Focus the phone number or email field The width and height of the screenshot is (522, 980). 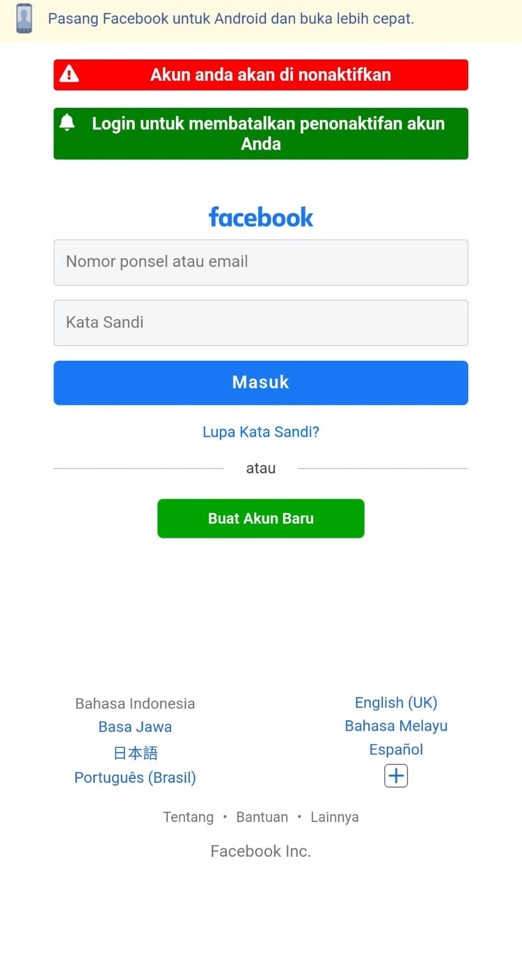point(261,262)
